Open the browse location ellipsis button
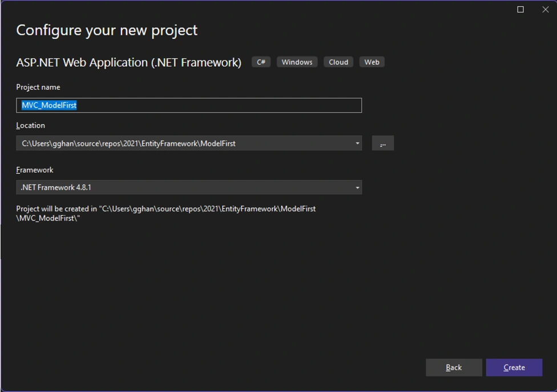557x392 pixels. pos(383,143)
